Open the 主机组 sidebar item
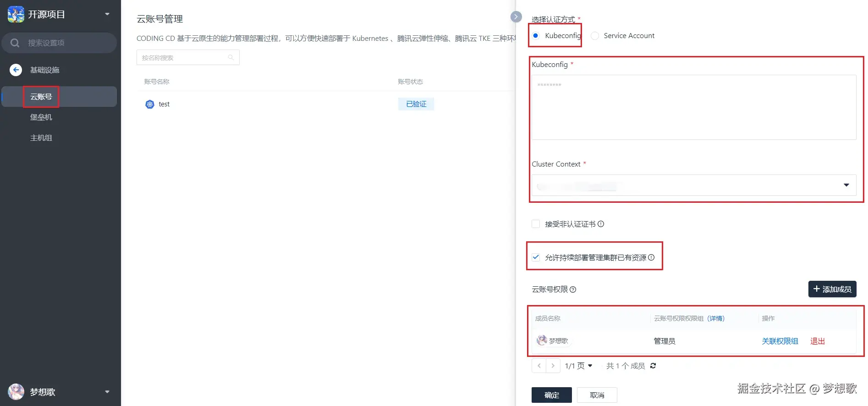This screenshot has width=868, height=406. (41, 138)
